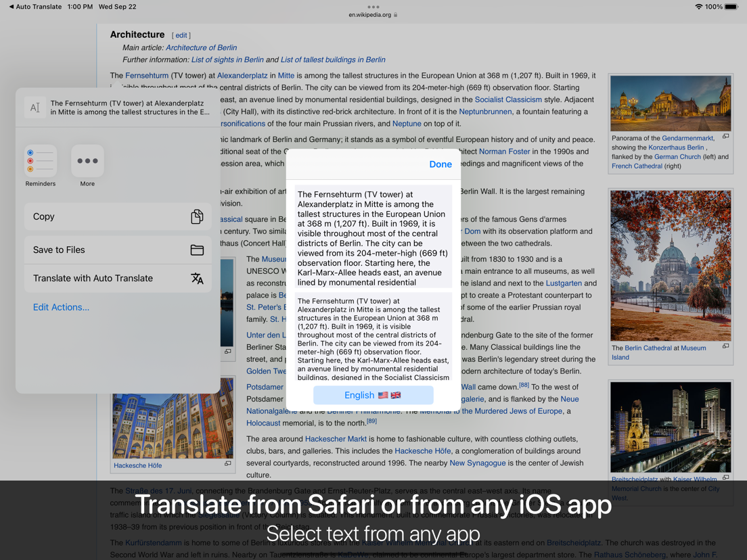Open the Berlin Cathedral photo thumbnail

click(671, 265)
